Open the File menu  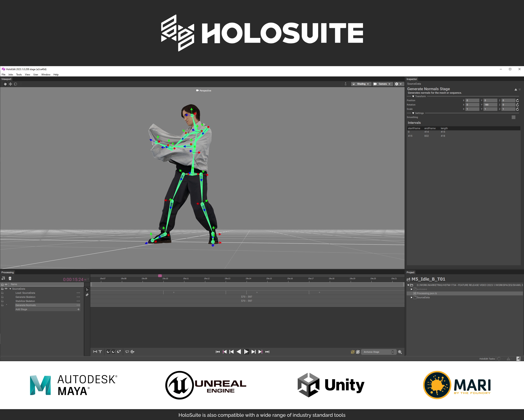3,75
